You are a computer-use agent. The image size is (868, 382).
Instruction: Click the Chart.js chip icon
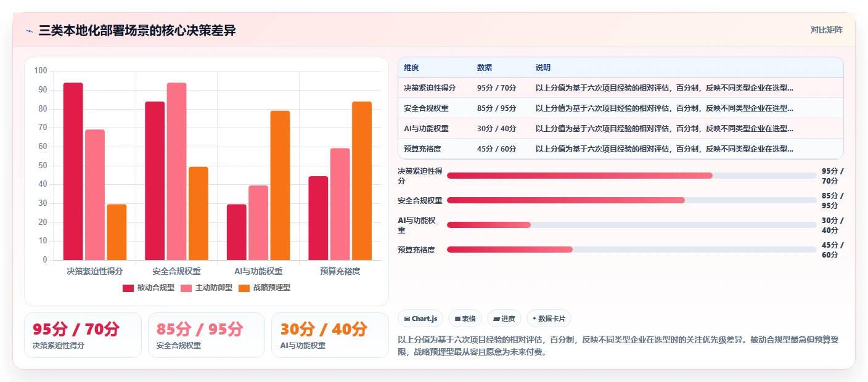[407, 319]
